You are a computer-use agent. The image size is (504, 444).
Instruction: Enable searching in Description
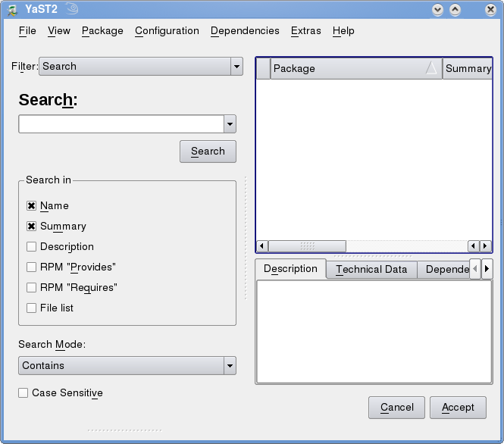pos(31,246)
